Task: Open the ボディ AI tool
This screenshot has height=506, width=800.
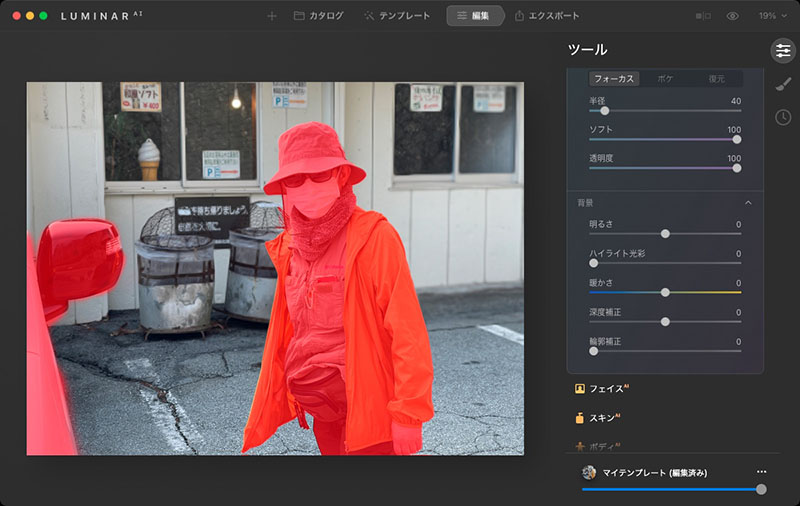Action: 597,446
